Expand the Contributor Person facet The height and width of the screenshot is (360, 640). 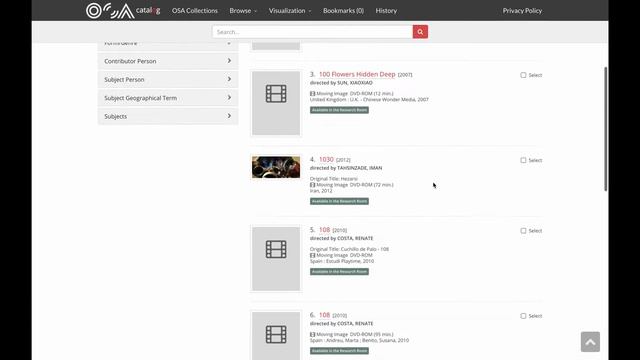(x=168, y=61)
